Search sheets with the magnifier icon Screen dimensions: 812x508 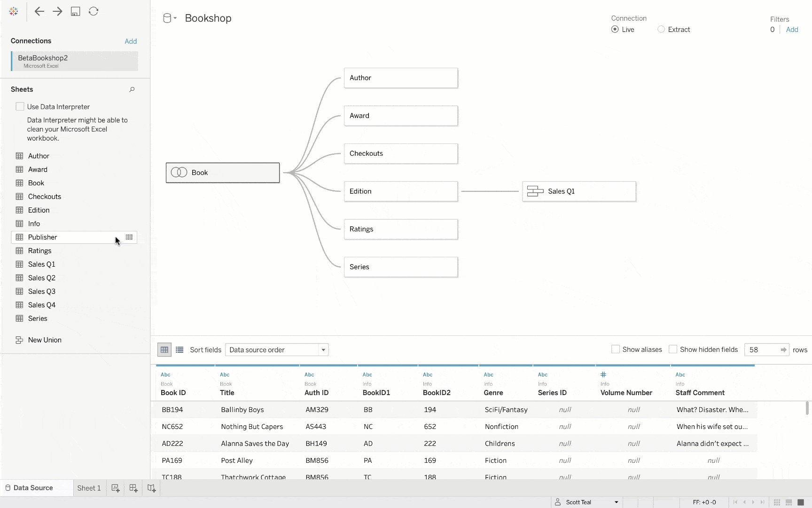click(132, 89)
